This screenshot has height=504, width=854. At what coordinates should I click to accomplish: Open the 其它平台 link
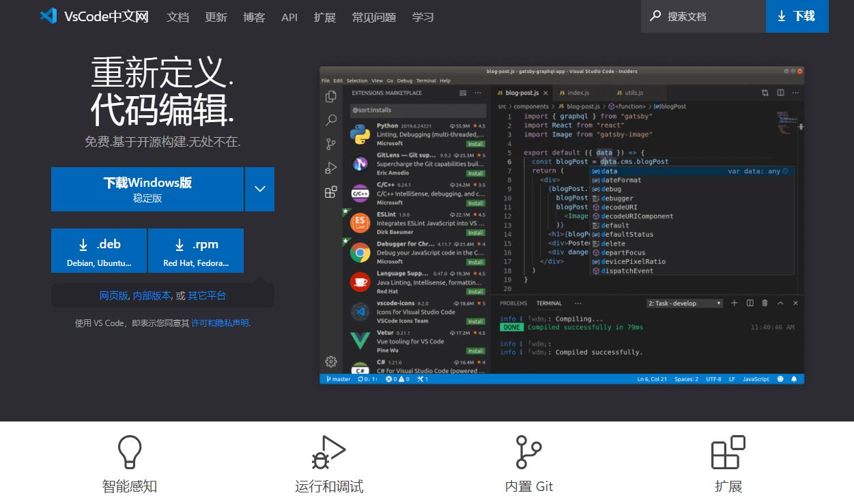(x=207, y=295)
